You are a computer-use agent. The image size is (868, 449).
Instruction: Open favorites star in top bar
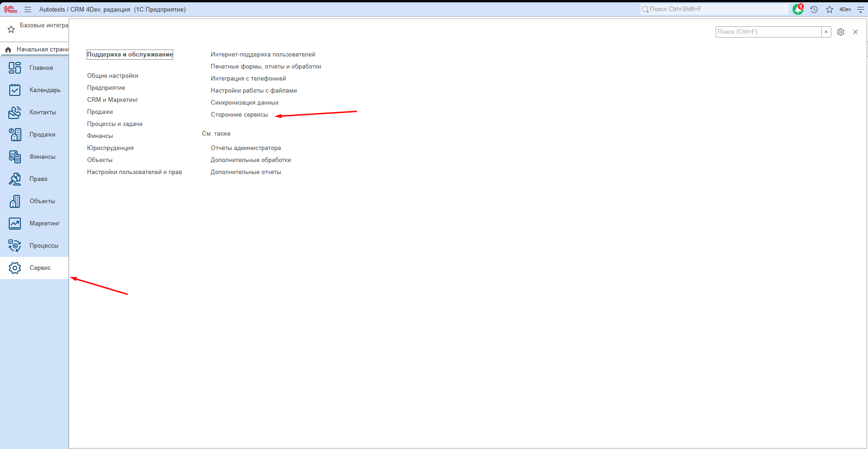[x=830, y=9]
